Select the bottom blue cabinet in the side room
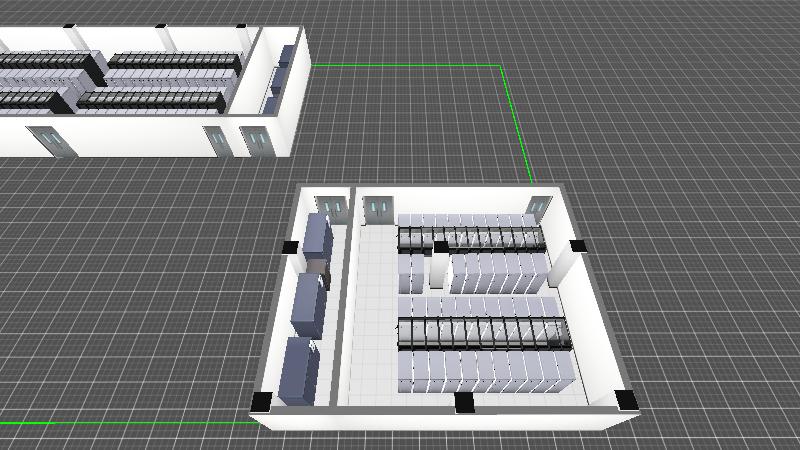The width and height of the screenshot is (800, 450). (x=300, y=371)
